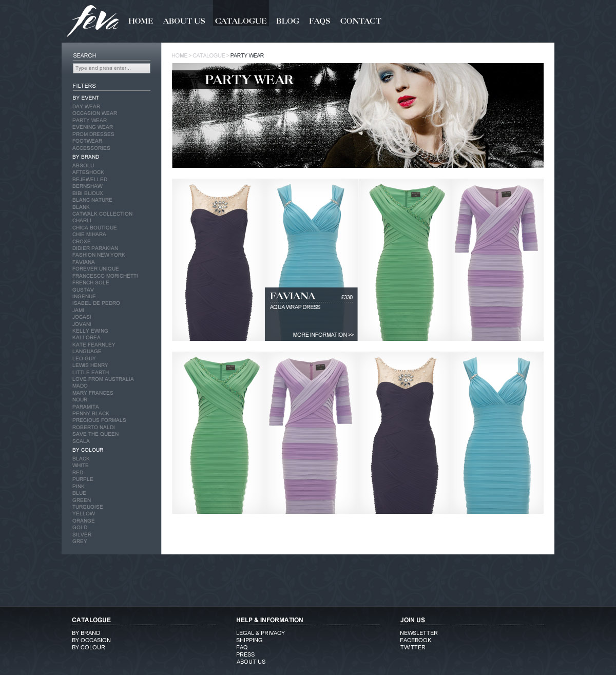The height and width of the screenshot is (675, 616).
Task: Go to the Contact page
Action: click(360, 21)
